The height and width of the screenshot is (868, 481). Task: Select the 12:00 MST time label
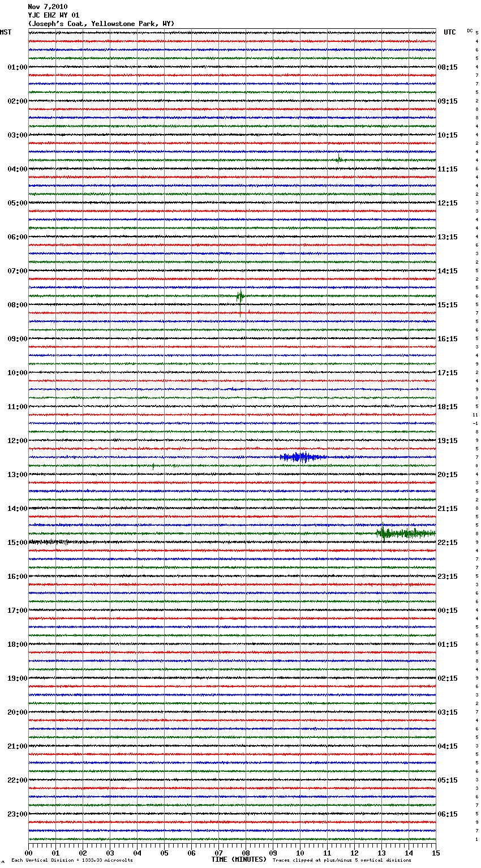[18, 441]
